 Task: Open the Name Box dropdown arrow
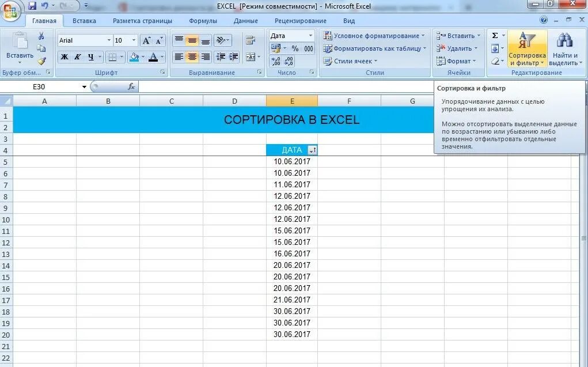(x=85, y=86)
